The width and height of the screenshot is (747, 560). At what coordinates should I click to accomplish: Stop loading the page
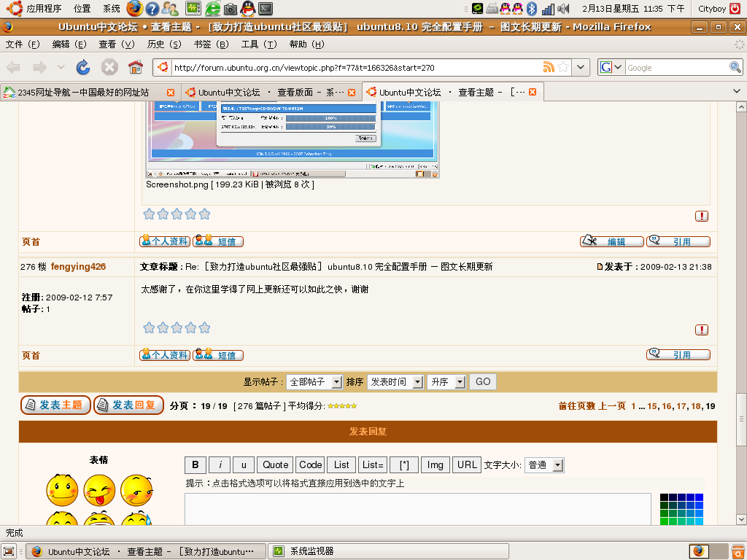pyautogui.click(x=109, y=67)
